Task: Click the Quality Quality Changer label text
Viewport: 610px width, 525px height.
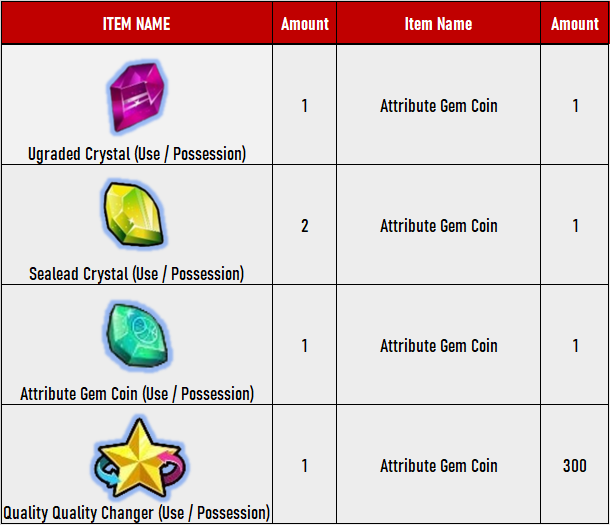Action: (137, 513)
